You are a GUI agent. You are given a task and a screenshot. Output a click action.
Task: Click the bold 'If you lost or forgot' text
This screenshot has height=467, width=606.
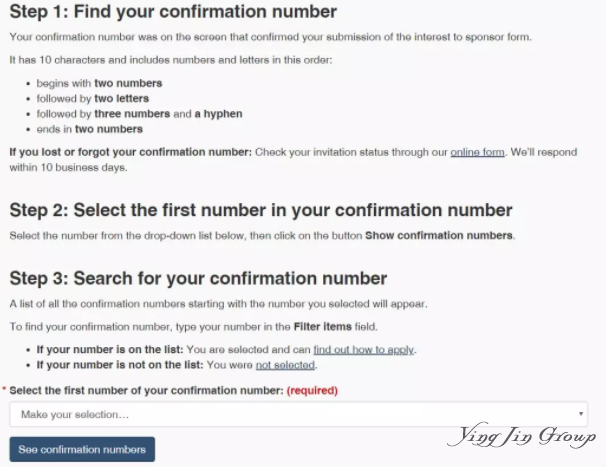(x=131, y=152)
